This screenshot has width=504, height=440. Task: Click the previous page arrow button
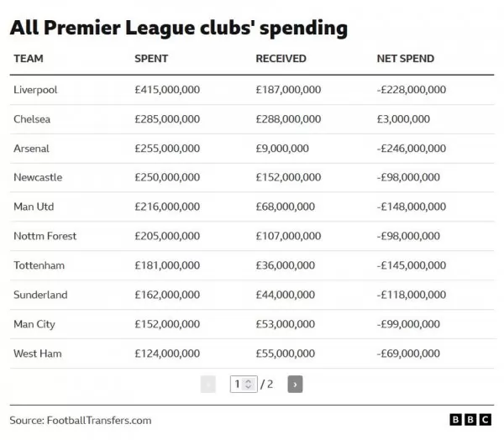point(208,384)
